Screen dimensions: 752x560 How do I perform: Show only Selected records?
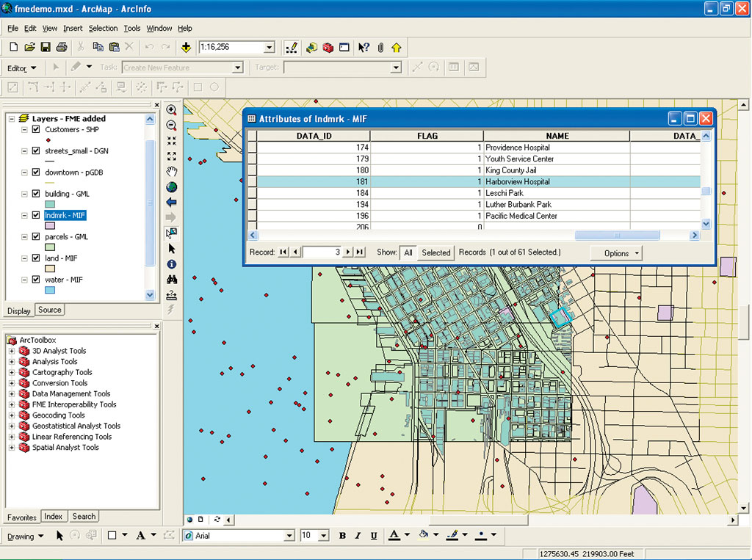[435, 252]
